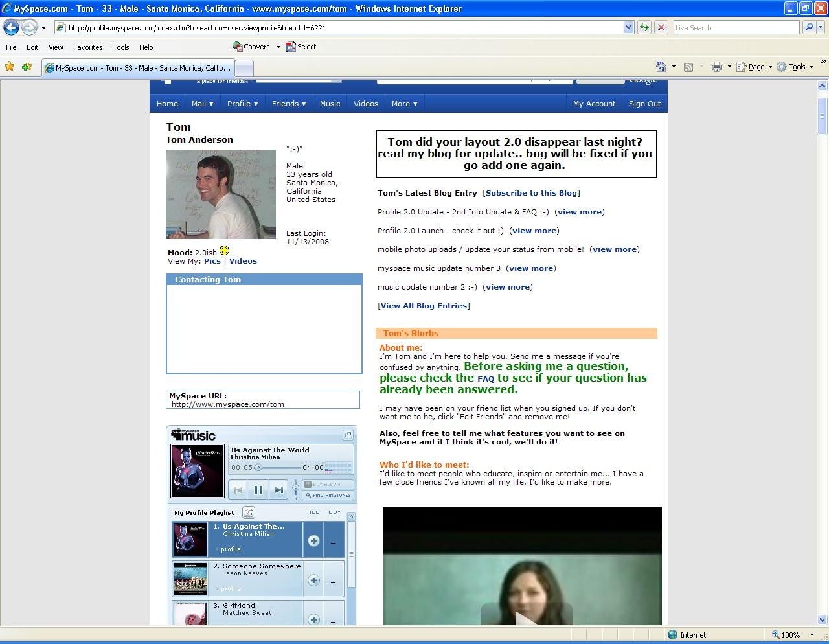Click the browser Home icon

[x=661, y=67]
